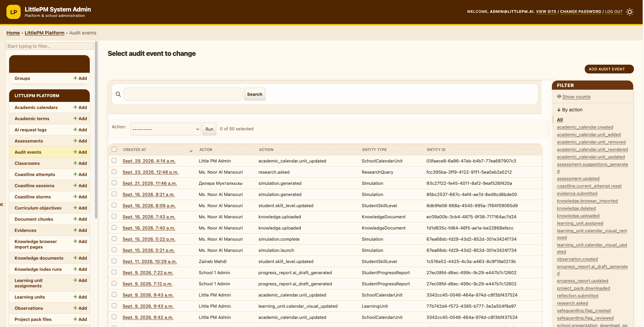
Task: Click the plus Add icon for Groups
Action: [x=80, y=78]
